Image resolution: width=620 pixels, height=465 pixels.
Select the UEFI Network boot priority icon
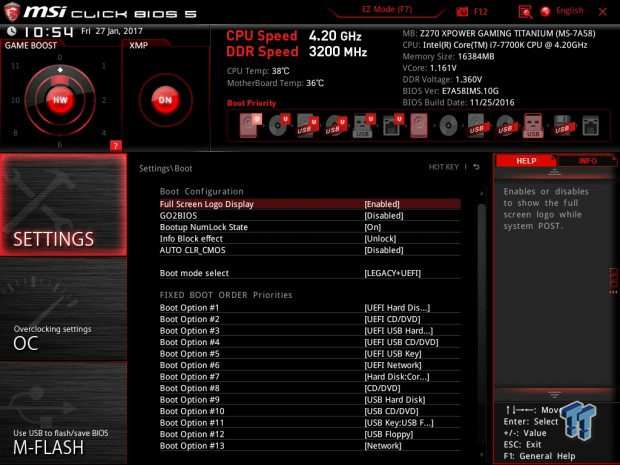click(x=393, y=126)
